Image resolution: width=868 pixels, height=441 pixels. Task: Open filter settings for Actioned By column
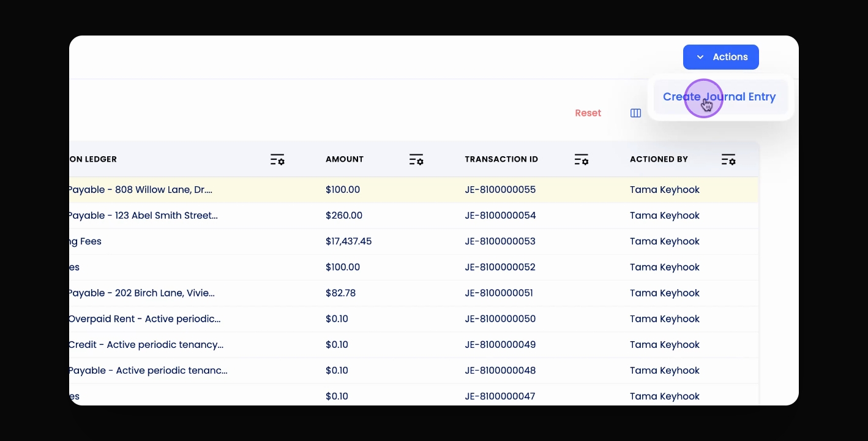728,159
